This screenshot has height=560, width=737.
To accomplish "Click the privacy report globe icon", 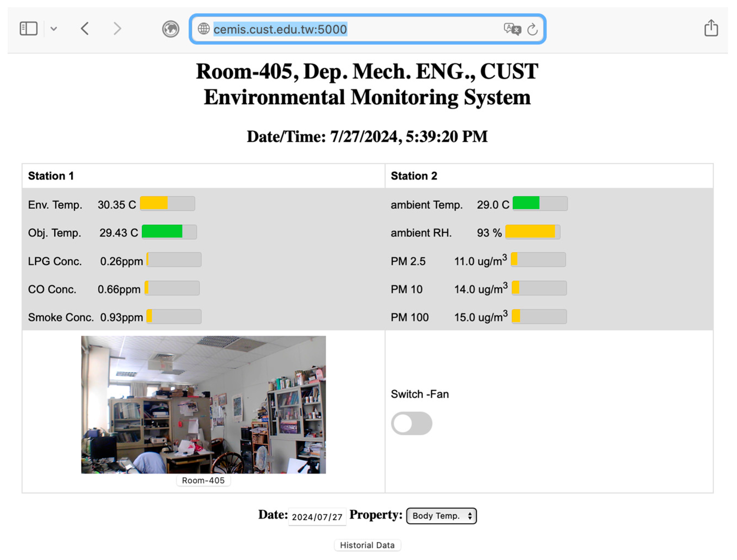I will (171, 29).
